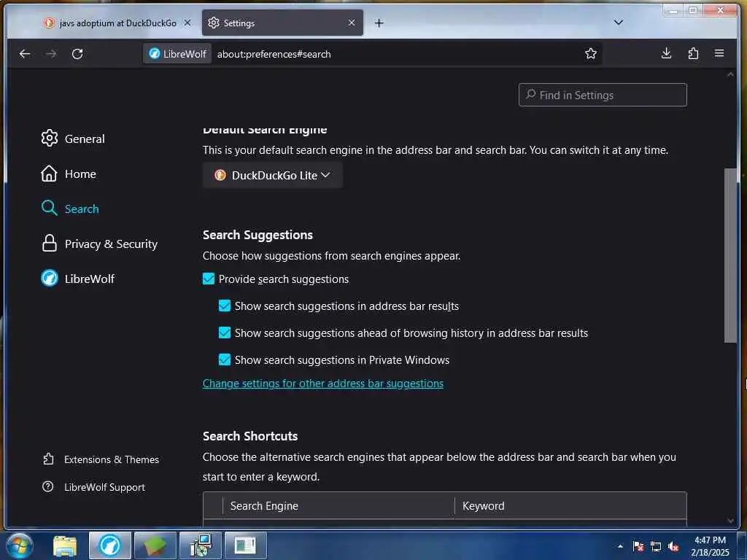Open the window-pane taskbar app icon
The width and height of the screenshot is (747, 560).
click(x=246, y=545)
